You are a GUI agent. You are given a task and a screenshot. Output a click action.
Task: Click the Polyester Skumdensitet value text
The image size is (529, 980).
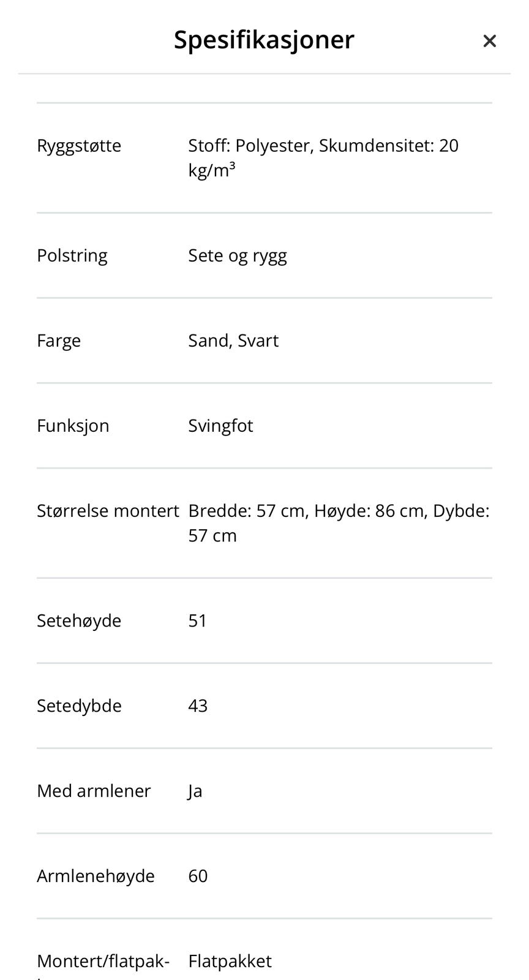tap(323, 158)
